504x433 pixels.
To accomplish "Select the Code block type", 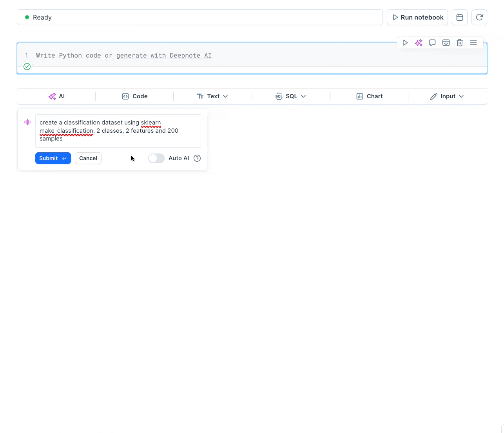I will [134, 96].
